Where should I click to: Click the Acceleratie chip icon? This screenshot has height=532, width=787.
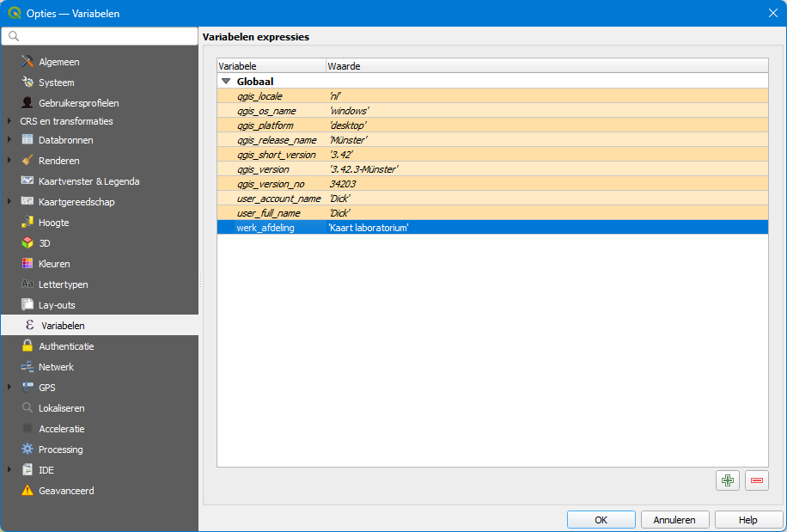(27, 428)
